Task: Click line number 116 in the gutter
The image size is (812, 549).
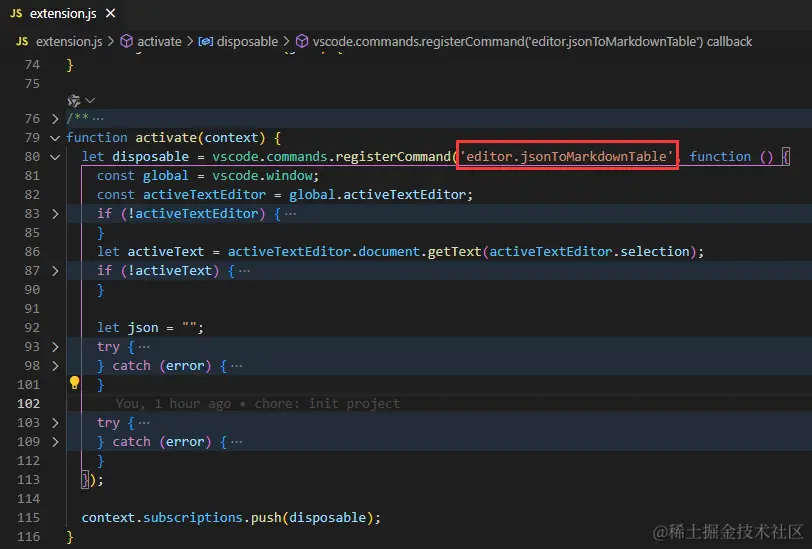Action: point(28,537)
